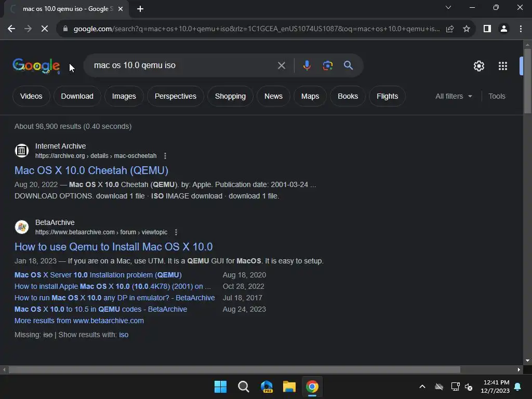Clear the search box text
The height and width of the screenshot is (399, 532).
coord(281,65)
